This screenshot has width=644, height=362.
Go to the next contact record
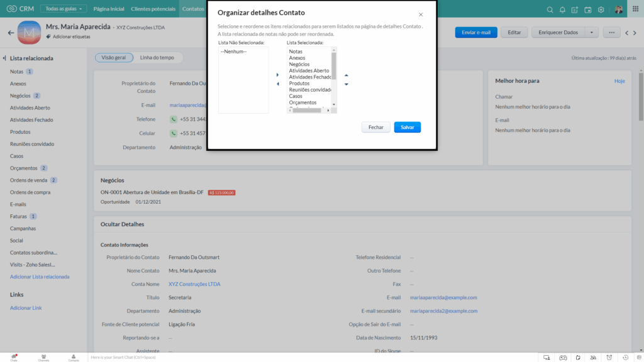635,33
